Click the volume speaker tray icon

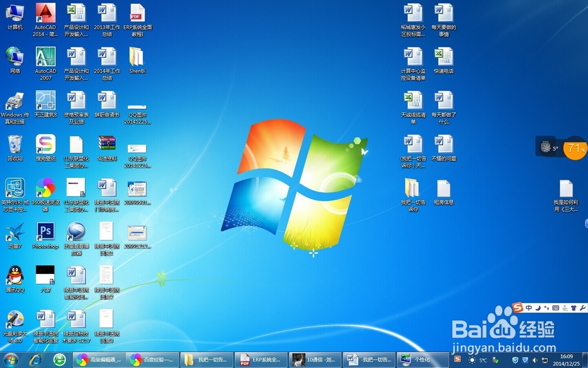click(534, 360)
